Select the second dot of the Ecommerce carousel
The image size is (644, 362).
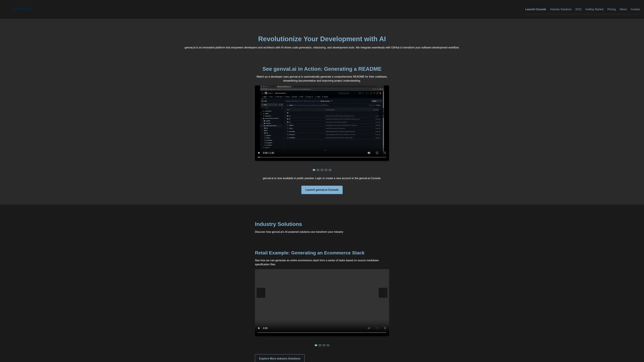click(x=320, y=345)
